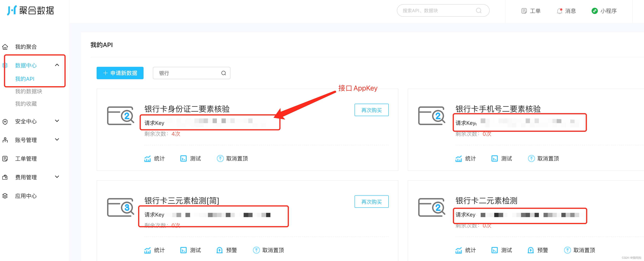This screenshot has height=261, width=644.
Task: Open 工单管理 in sidebar
Action: coord(26,159)
